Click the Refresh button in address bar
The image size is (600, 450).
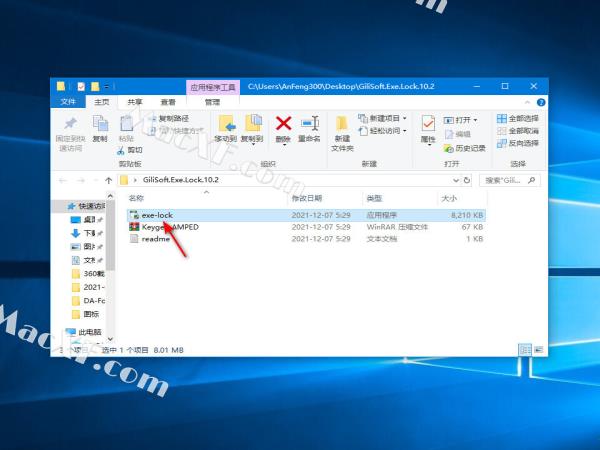(466, 180)
